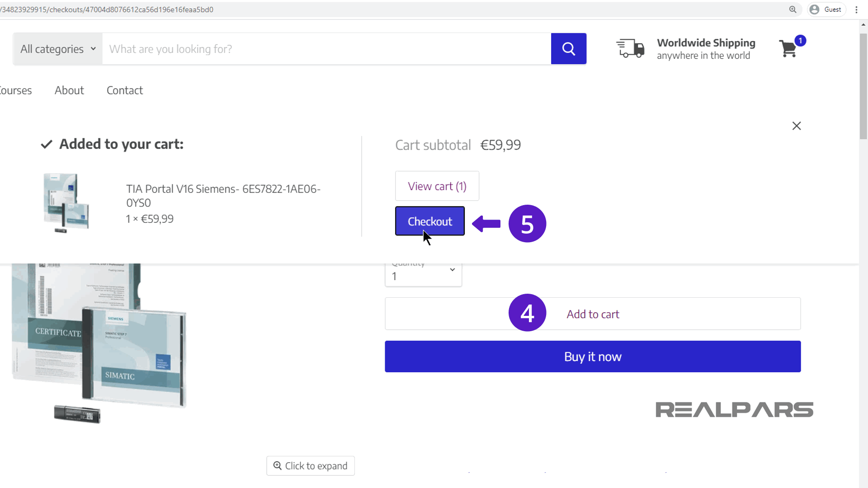This screenshot has width=868, height=488.
Task: Click the cart product thumbnail image
Action: click(x=66, y=203)
